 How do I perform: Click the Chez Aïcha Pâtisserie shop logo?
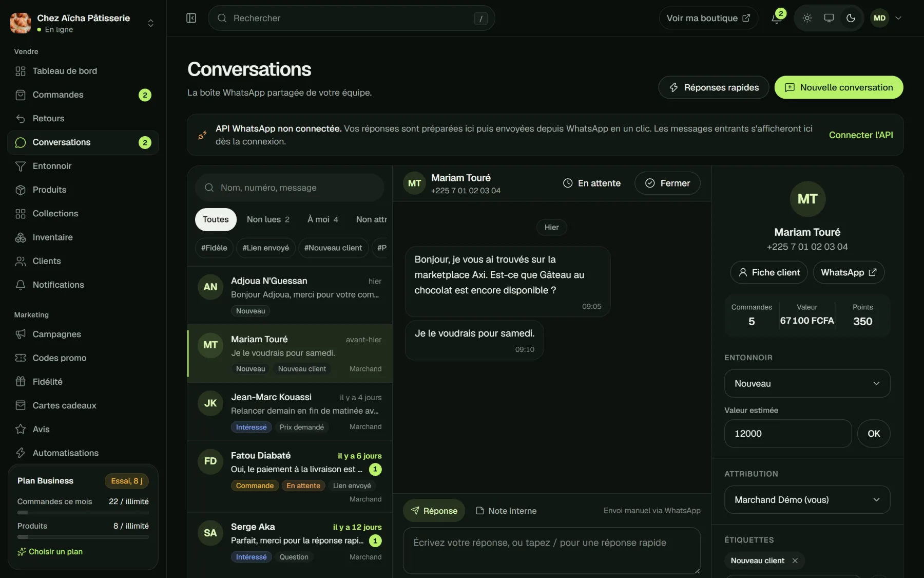[x=21, y=23]
